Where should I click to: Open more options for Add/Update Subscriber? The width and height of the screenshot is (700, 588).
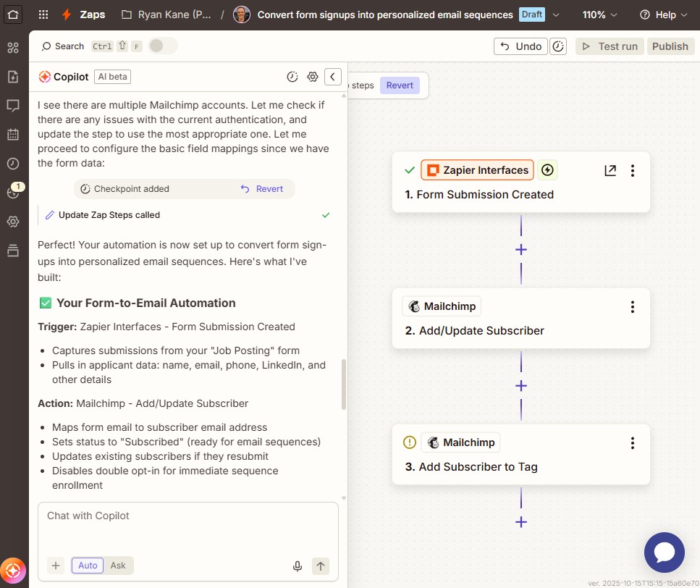pyautogui.click(x=633, y=307)
